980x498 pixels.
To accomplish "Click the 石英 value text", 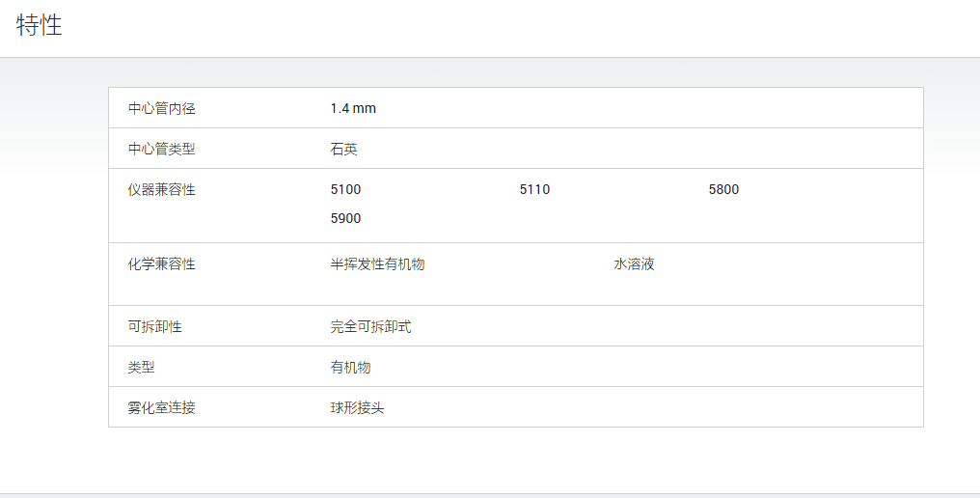I will tap(343, 149).
